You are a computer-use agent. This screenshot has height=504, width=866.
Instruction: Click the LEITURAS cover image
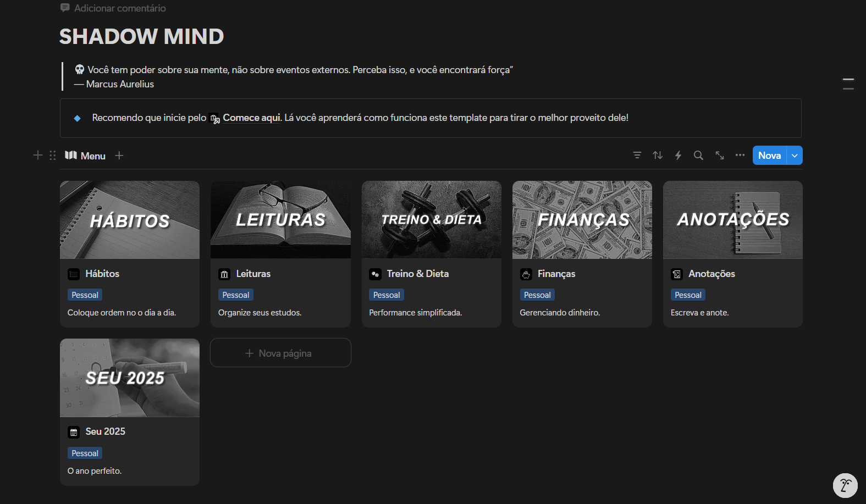(x=280, y=220)
